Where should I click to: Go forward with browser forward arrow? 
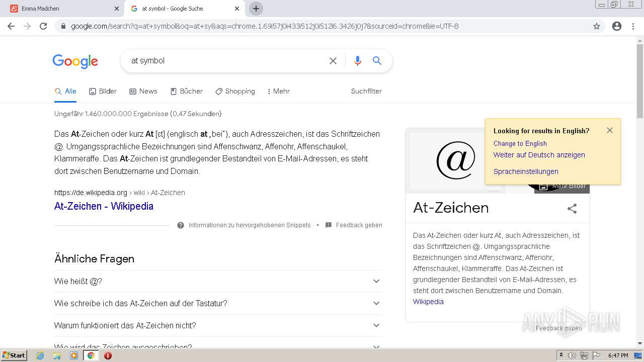[27, 26]
